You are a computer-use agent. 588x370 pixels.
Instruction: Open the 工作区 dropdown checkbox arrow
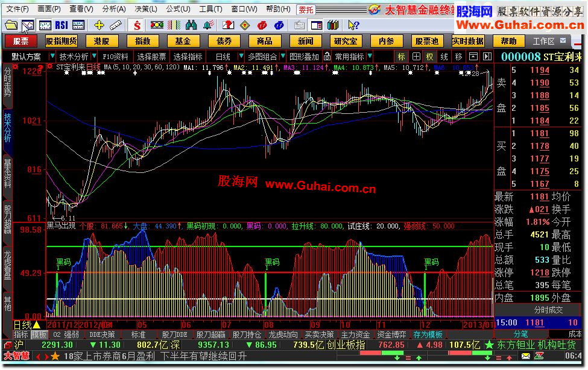563,40
